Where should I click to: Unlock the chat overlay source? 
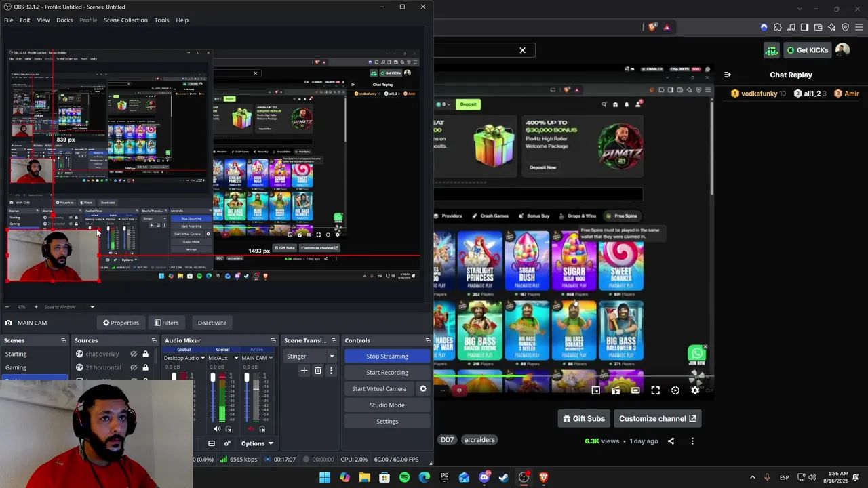pyautogui.click(x=145, y=354)
